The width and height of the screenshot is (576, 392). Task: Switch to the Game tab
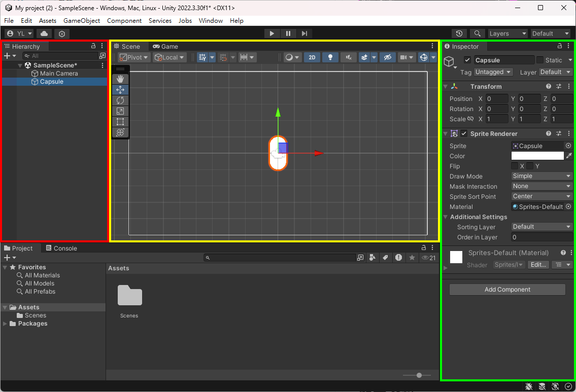coord(165,47)
